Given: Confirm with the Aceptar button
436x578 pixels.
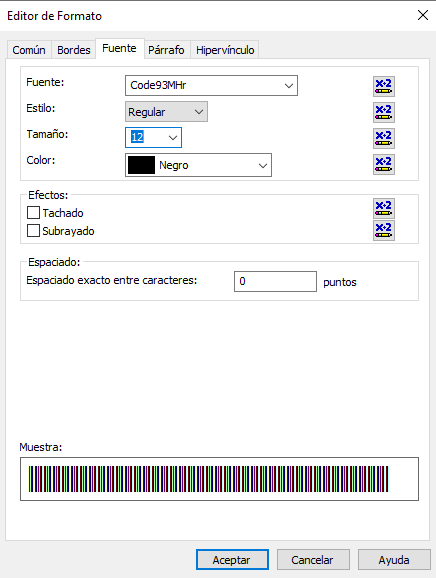Looking at the screenshot, I should 232,560.
